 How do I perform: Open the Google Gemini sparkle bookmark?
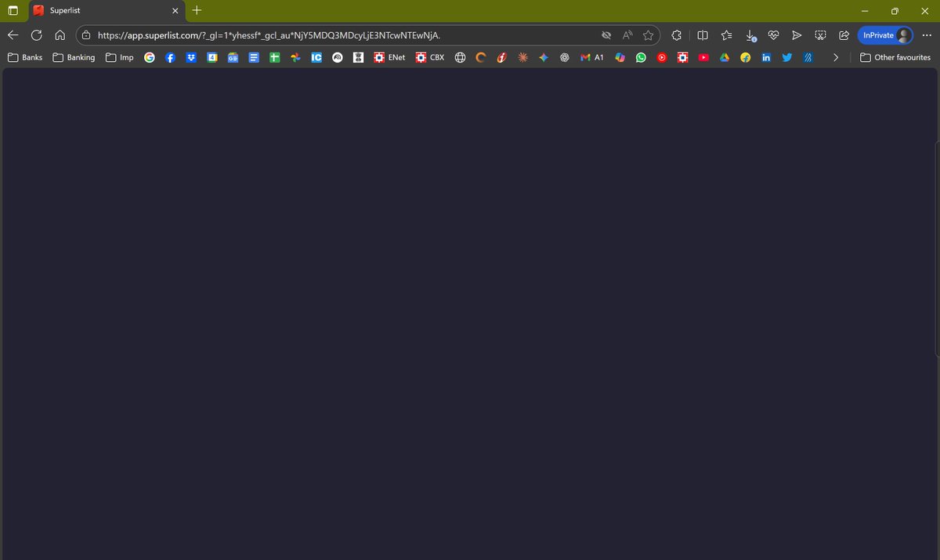coord(544,57)
